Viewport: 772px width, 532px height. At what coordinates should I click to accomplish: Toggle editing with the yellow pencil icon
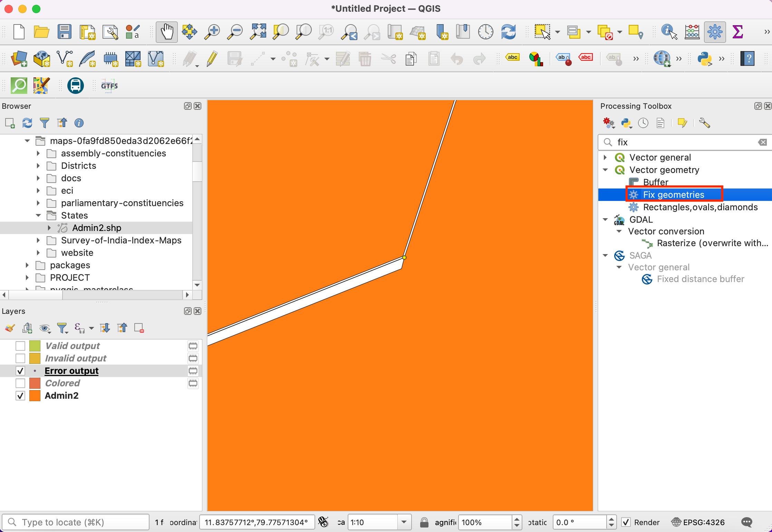pos(212,59)
